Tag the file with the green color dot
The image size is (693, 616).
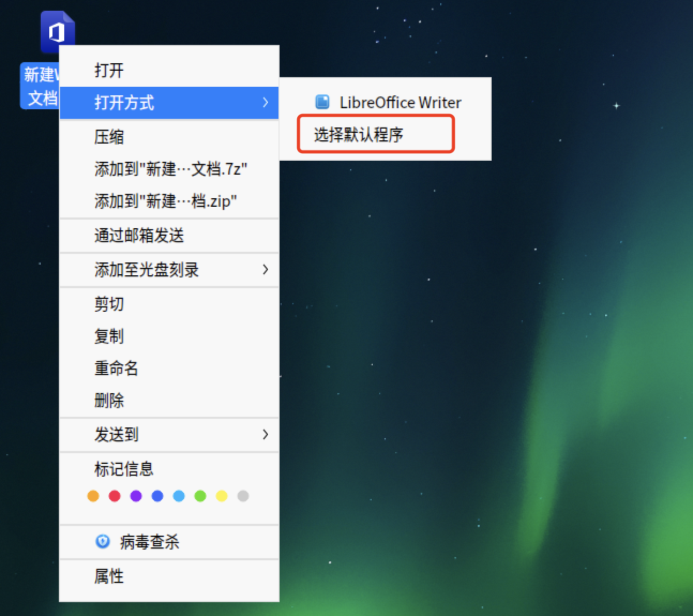pos(200,496)
